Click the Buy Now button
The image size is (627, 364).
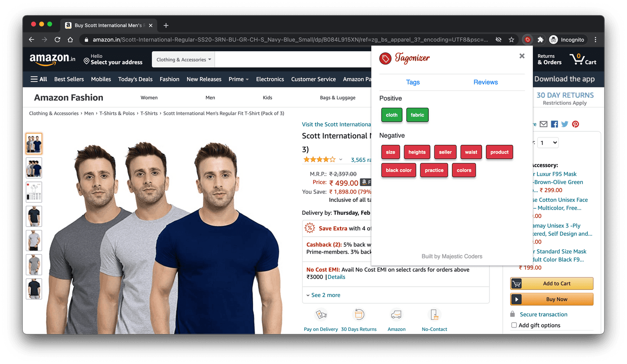[x=552, y=299]
